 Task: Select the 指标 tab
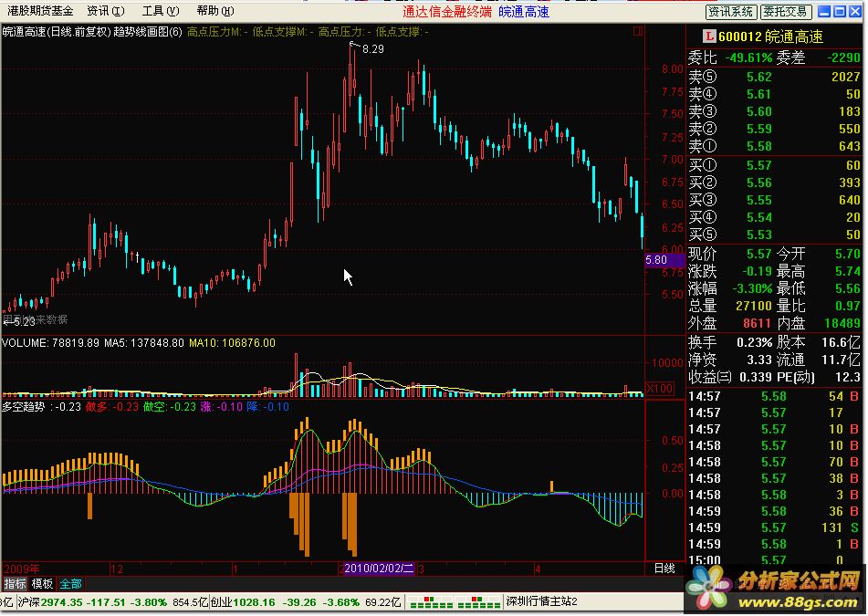[x=15, y=583]
